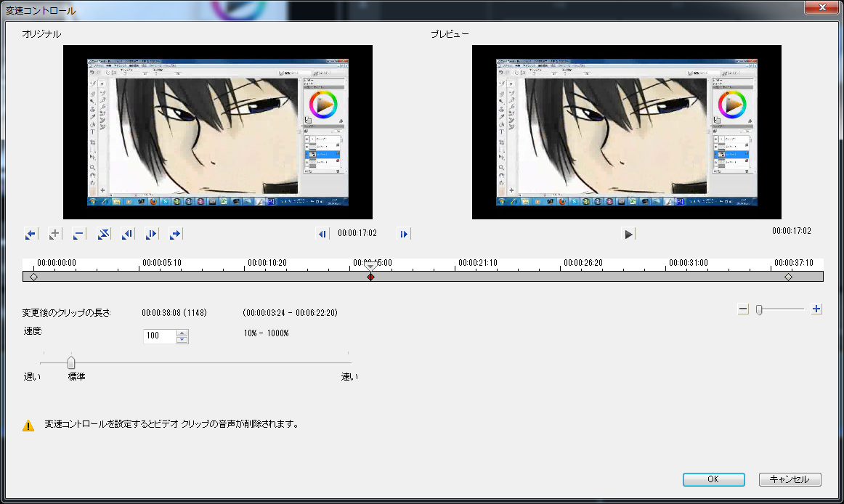Step forward one frame beside timecode

tap(404, 234)
